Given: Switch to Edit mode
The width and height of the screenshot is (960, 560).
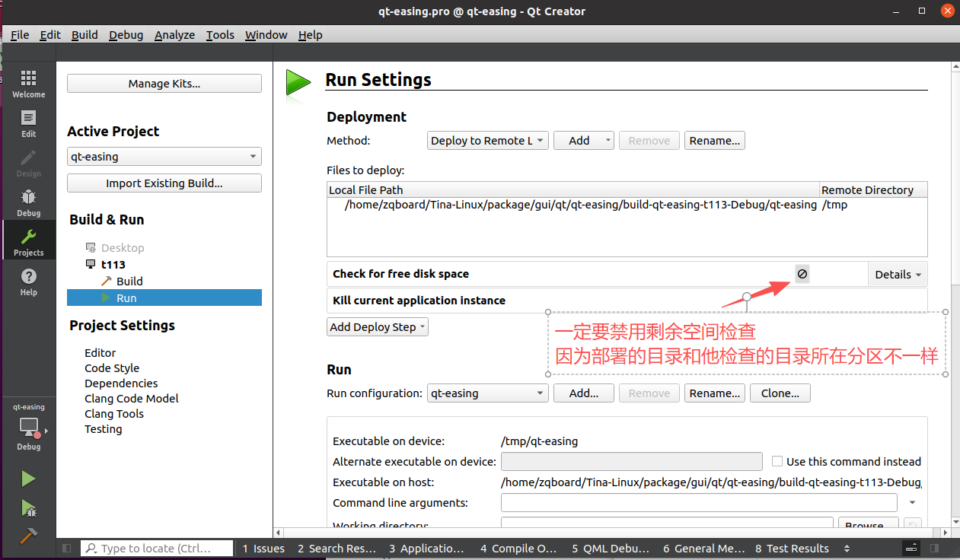Looking at the screenshot, I should pos(28,123).
